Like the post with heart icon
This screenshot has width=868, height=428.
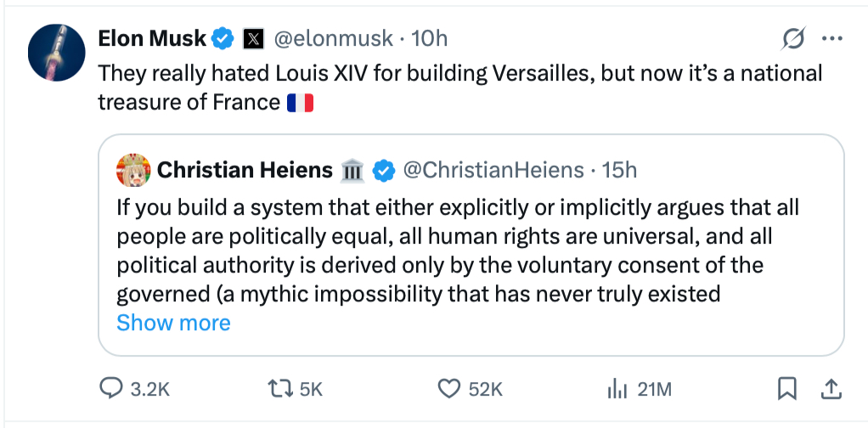point(448,389)
